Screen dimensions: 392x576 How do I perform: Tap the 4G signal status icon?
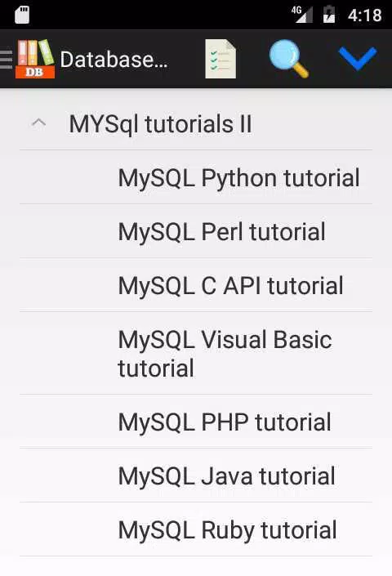[x=301, y=15]
